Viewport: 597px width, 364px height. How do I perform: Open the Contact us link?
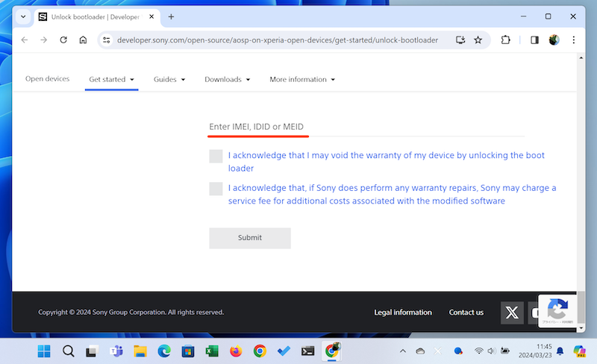(466, 313)
